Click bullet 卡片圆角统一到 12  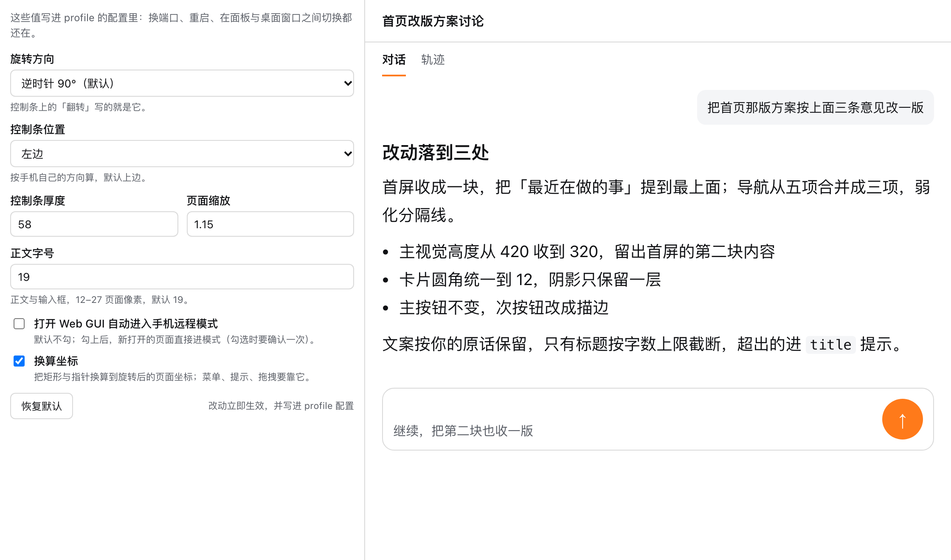point(530,280)
